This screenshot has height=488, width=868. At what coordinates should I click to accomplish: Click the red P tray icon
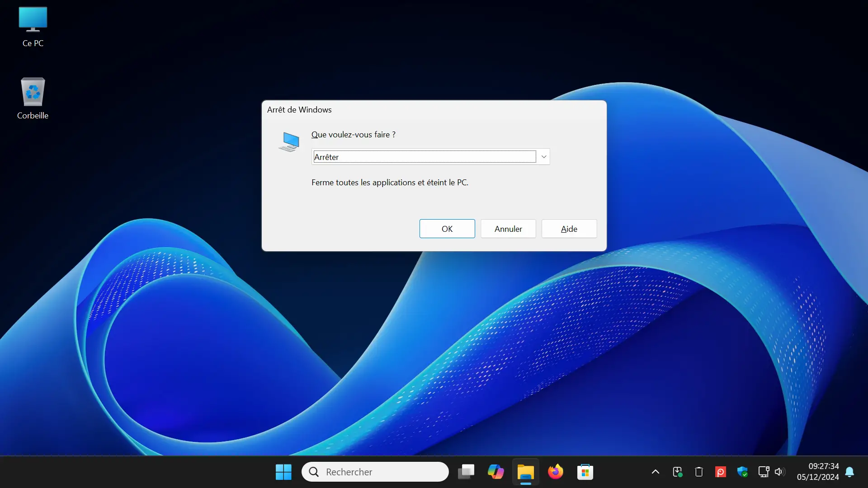tap(721, 472)
